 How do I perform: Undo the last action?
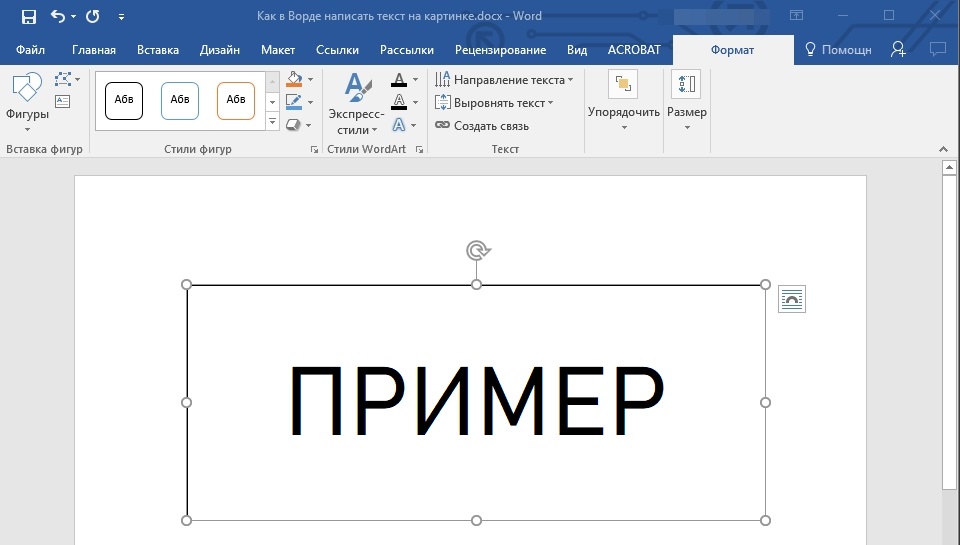(x=57, y=16)
